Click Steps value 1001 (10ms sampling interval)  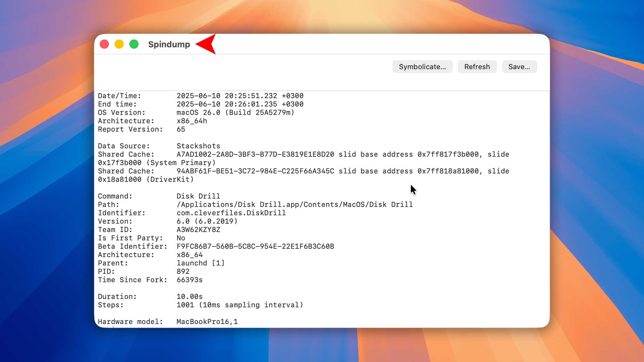(x=240, y=305)
